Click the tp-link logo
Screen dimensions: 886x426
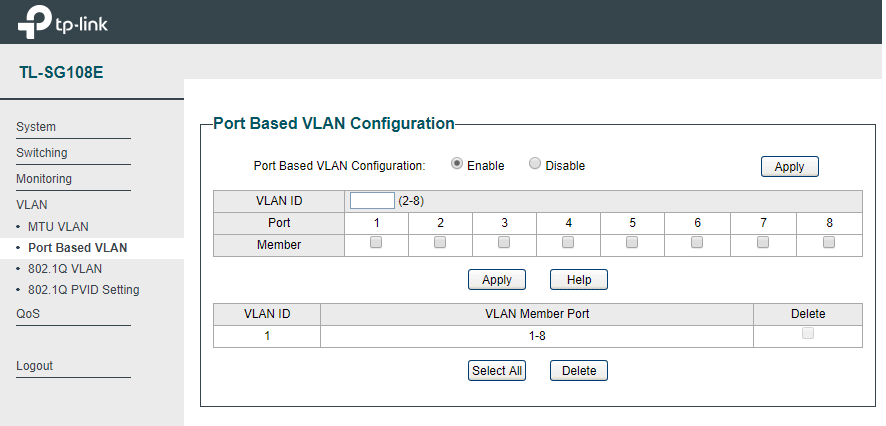click(x=62, y=23)
